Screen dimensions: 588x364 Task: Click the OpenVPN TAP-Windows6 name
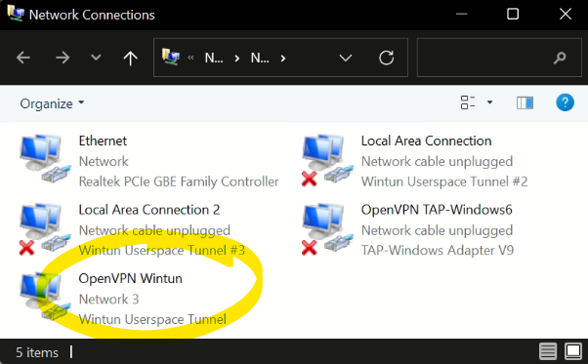[437, 210]
